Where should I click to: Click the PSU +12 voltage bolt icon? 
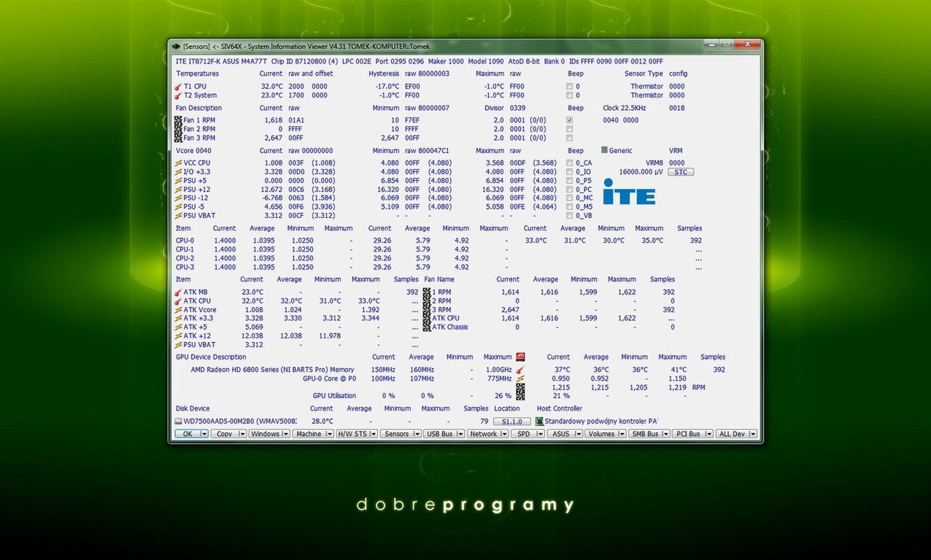click(x=178, y=190)
